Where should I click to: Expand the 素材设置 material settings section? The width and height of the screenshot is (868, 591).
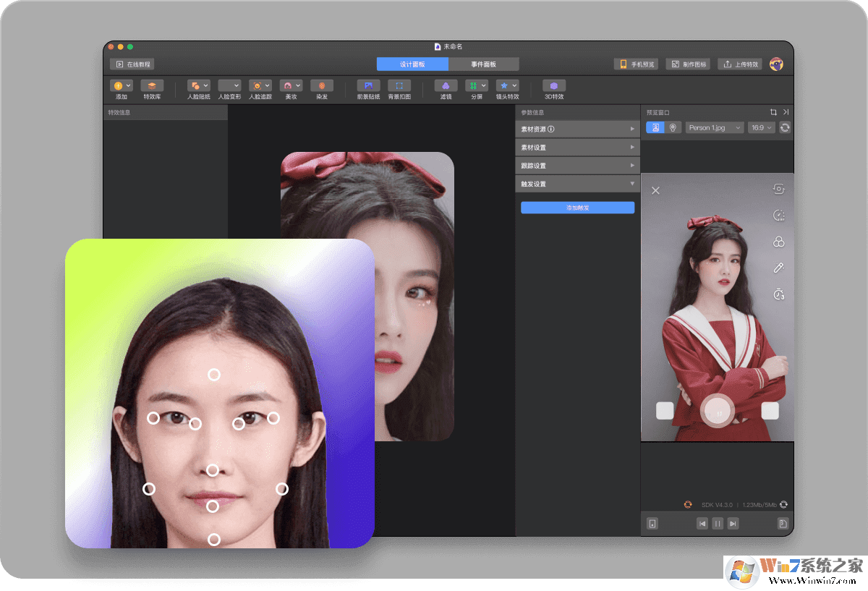577,147
